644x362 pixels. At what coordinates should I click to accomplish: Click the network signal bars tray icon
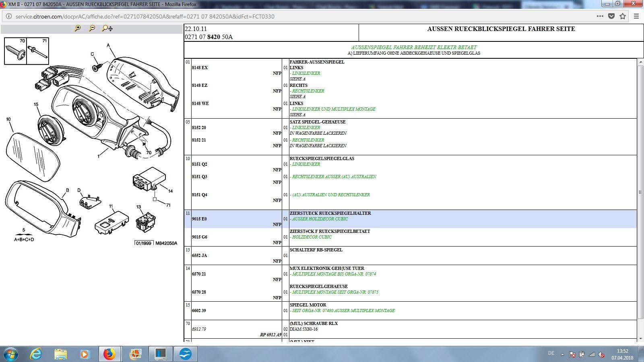592,354
